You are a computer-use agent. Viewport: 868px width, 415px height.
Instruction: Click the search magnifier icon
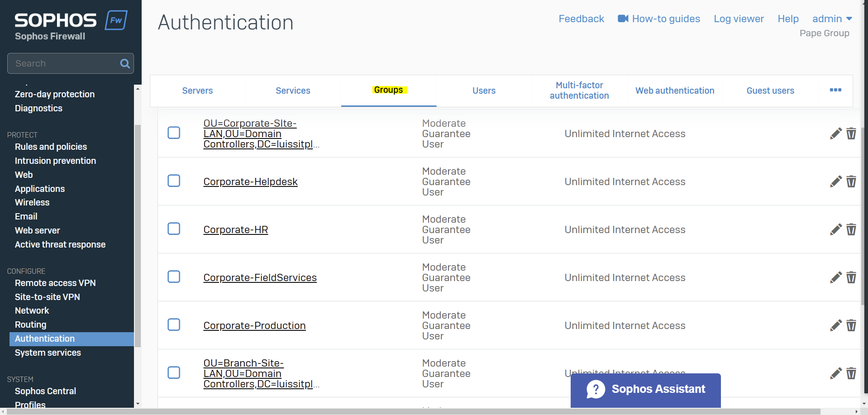click(x=125, y=64)
